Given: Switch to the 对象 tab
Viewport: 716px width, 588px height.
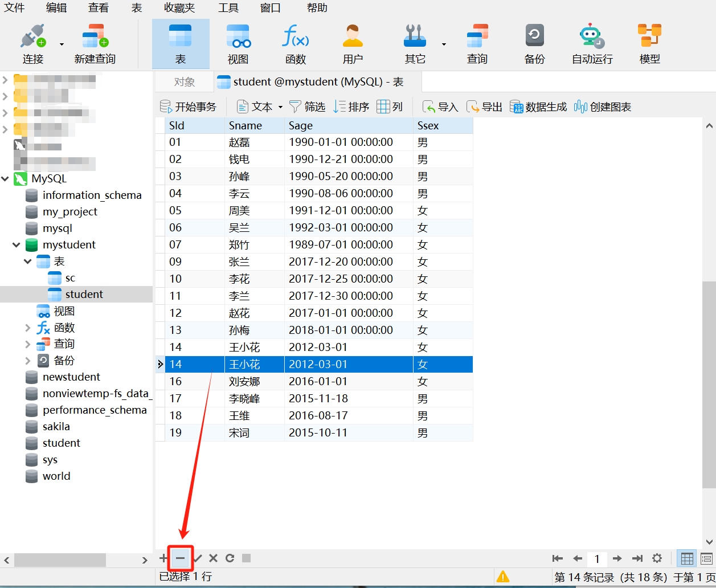Looking at the screenshot, I should click(185, 82).
